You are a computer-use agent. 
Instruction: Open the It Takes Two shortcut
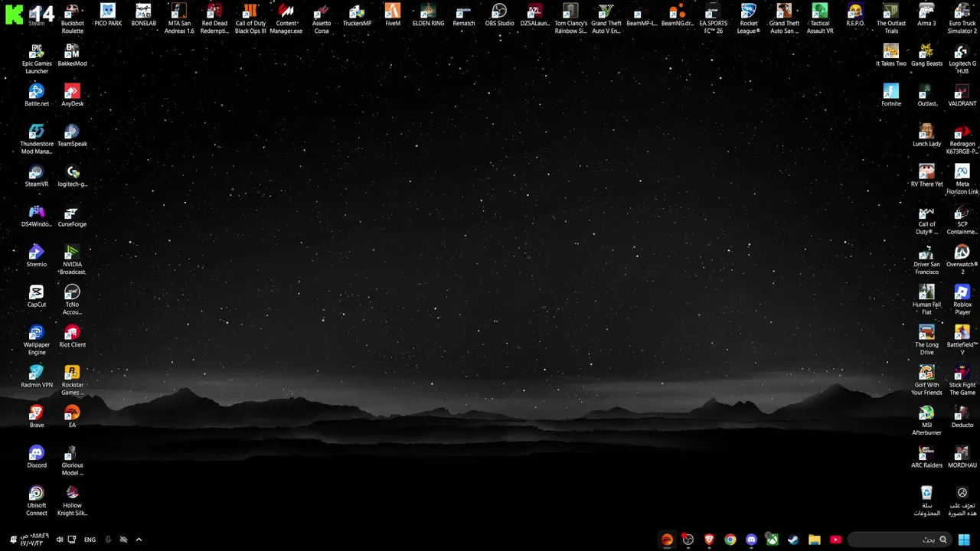[x=891, y=55]
